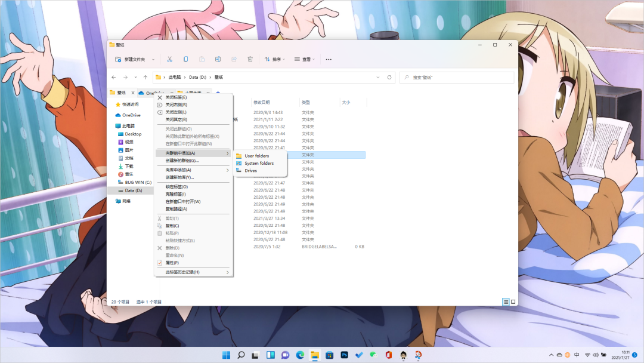This screenshot has height=363, width=644.
Task: Click the Delete trash icon in toolbar
Action: [x=250, y=59]
